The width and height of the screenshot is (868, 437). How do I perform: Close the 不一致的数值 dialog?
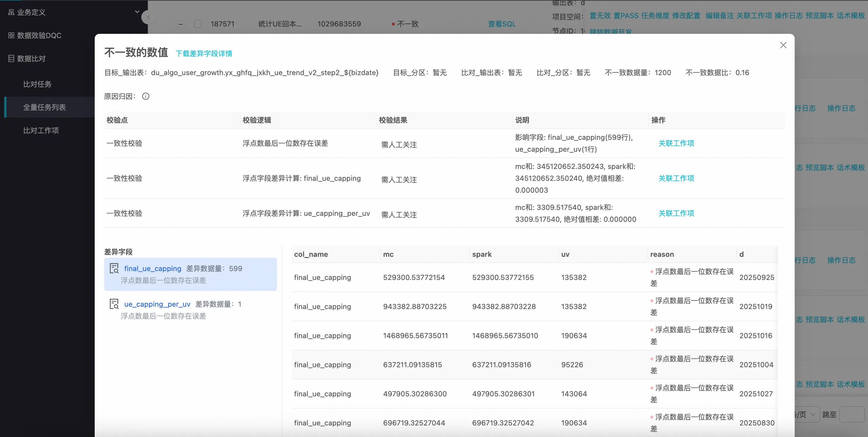(x=783, y=45)
